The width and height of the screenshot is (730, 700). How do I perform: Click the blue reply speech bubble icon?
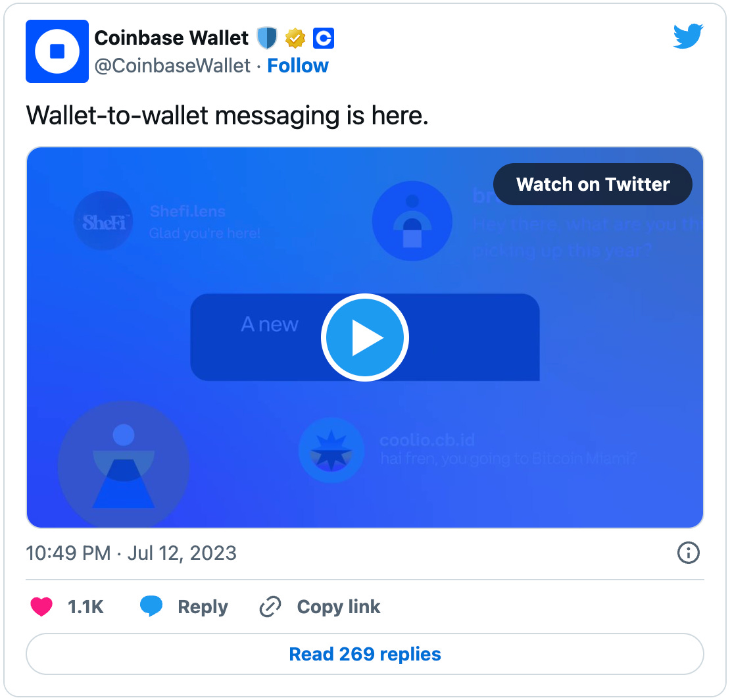click(151, 606)
